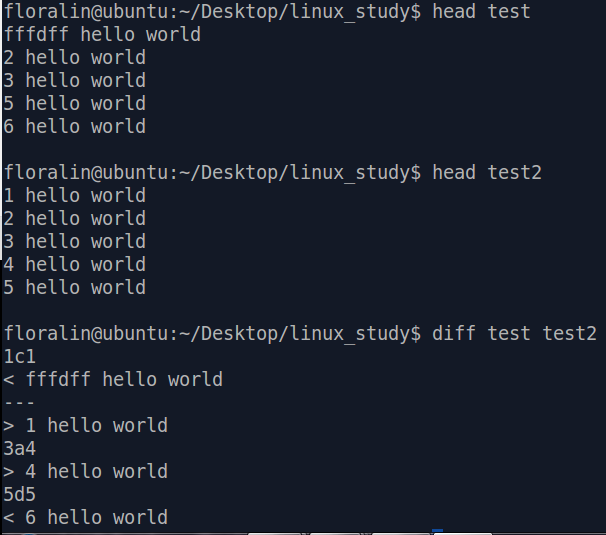Click the '< fffdff hello world' diff line

point(113,380)
